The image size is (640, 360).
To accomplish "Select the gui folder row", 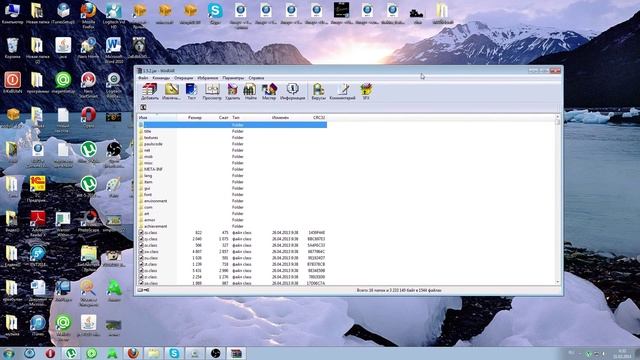I will click(x=232, y=188).
